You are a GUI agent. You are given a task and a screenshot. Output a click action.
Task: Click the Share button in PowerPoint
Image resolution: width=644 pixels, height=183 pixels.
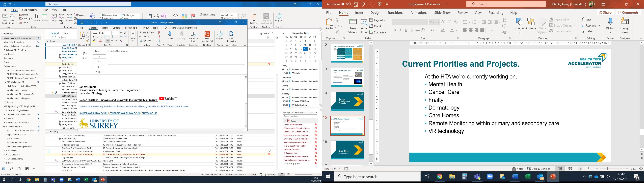click(x=605, y=12)
